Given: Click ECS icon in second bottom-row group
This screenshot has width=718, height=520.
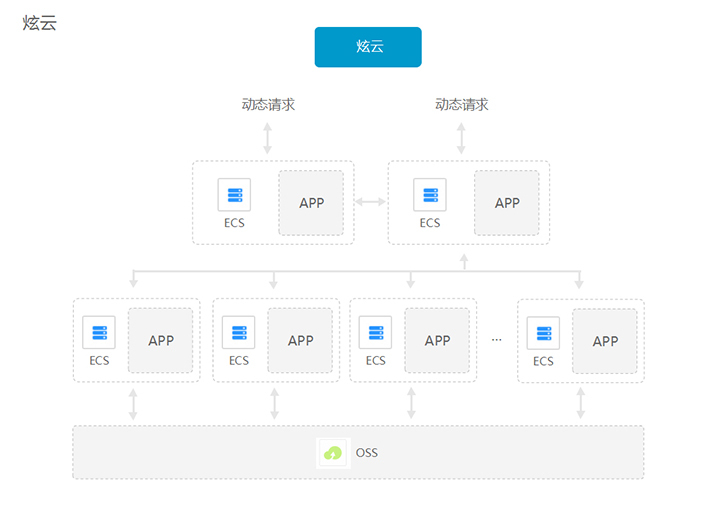Looking at the screenshot, I should 239,332.
